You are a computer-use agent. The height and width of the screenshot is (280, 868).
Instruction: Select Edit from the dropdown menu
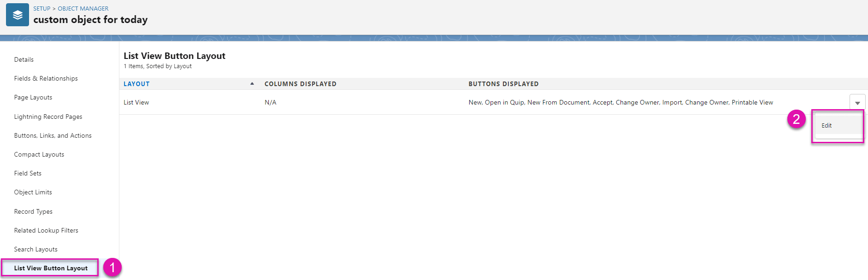tap(827, 126)
